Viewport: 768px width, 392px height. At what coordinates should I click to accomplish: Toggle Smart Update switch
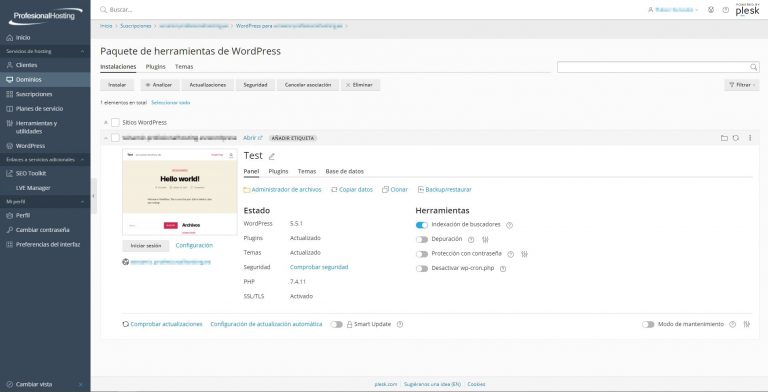click(336, 324)
